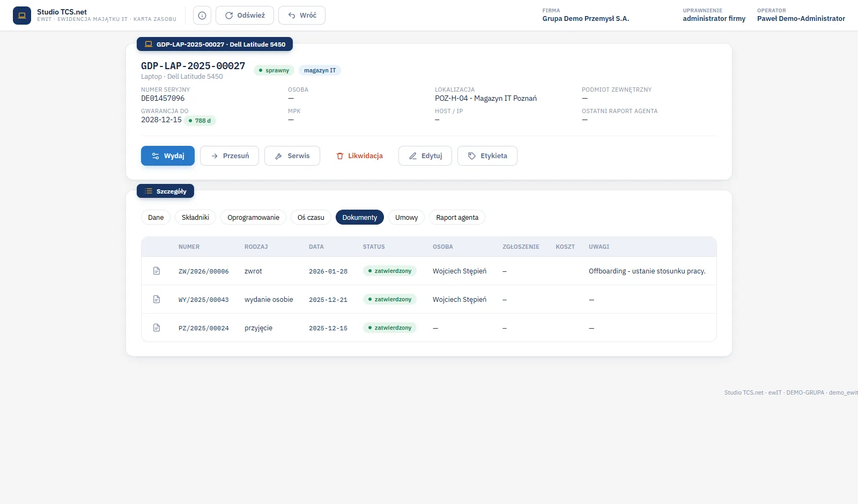The height and width of the screenshot is (504, 858).
Task: Click the Offboarding - ustanie stosunku pracy note
Action: tap(647, 271)
